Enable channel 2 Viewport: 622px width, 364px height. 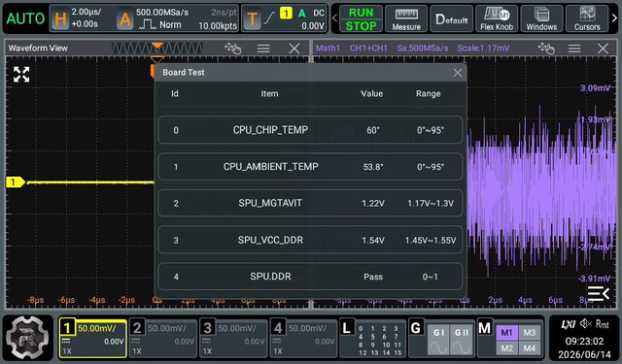point(163,339)
